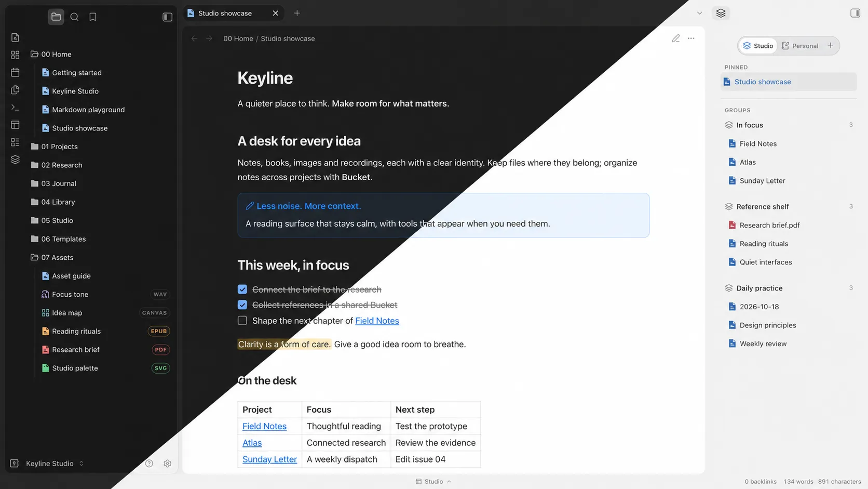Click the pencil edit icon in note header
The width and height of the screenshot is (868, 489).
(675, 38)
